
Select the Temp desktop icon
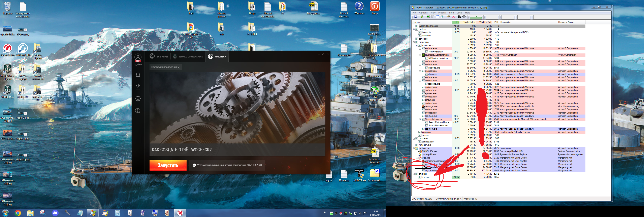pos(375,8)
